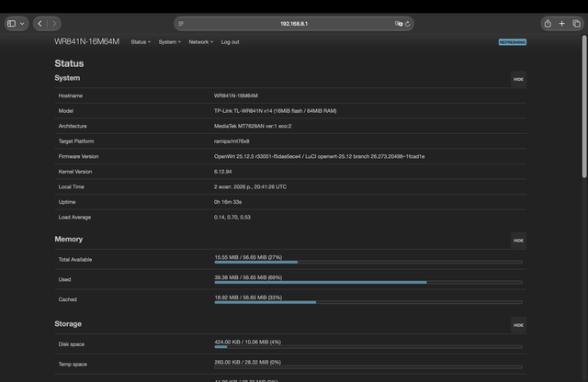Open a new tab with plus icon
The width and height of the screenshot is (588, 382).
tap(561, 24)
